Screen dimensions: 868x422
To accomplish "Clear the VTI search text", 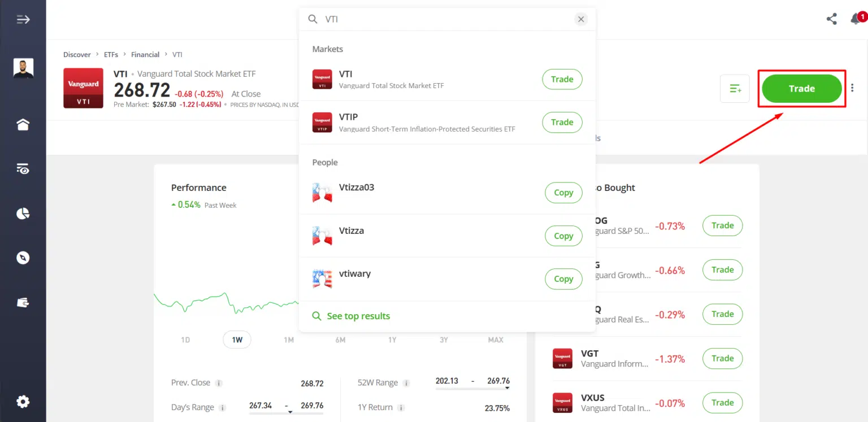I will pyautogui.click(x=581, y=19).
